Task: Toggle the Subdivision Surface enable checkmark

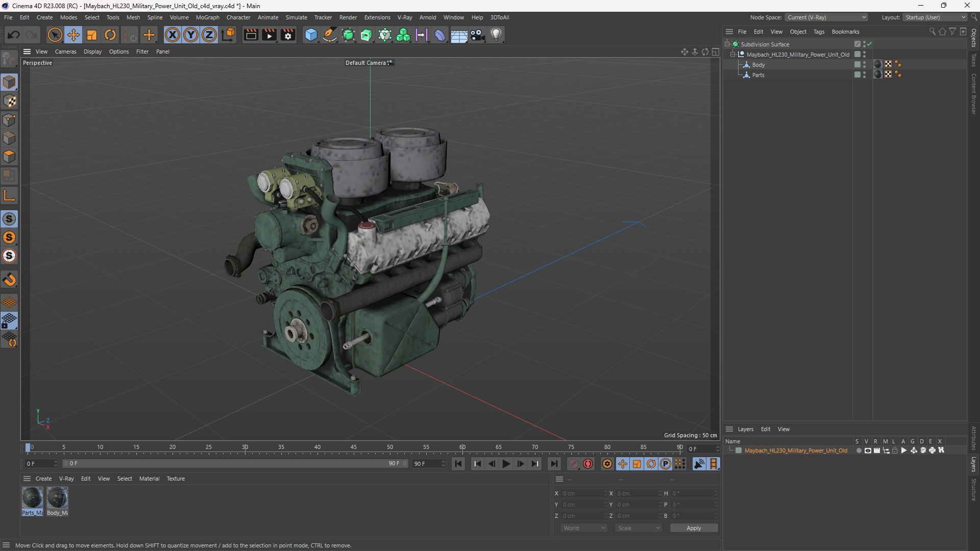Action: click(x=869, y=44)
